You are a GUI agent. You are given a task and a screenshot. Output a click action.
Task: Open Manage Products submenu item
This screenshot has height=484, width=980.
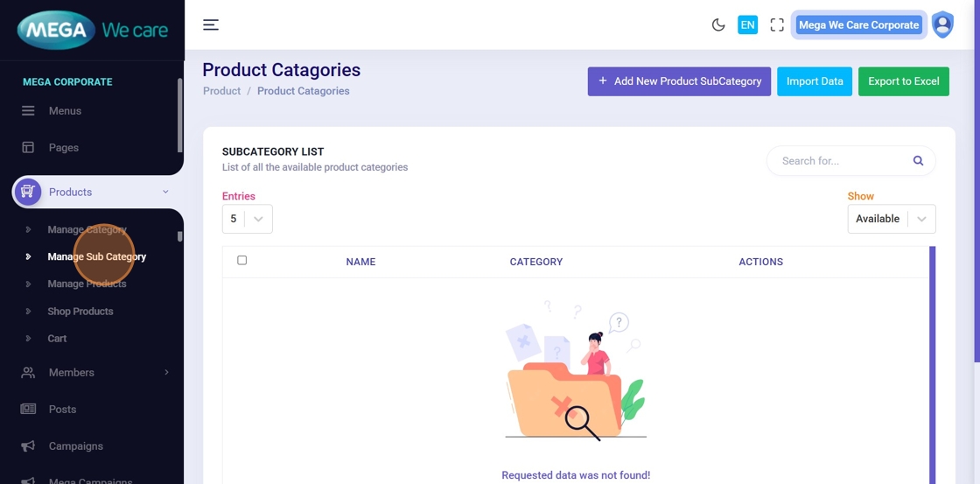tap(87, 284)
